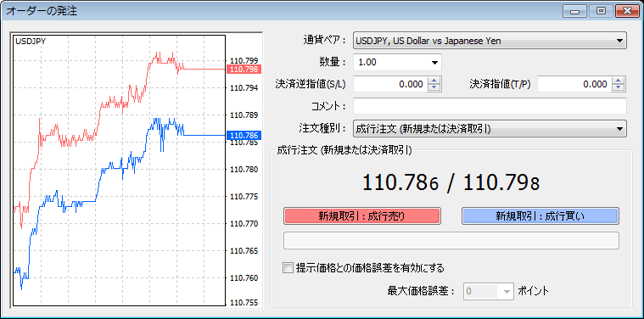Click the 110.780 axis price label
This screenshot has height=319, width=644.
[244, 170]
